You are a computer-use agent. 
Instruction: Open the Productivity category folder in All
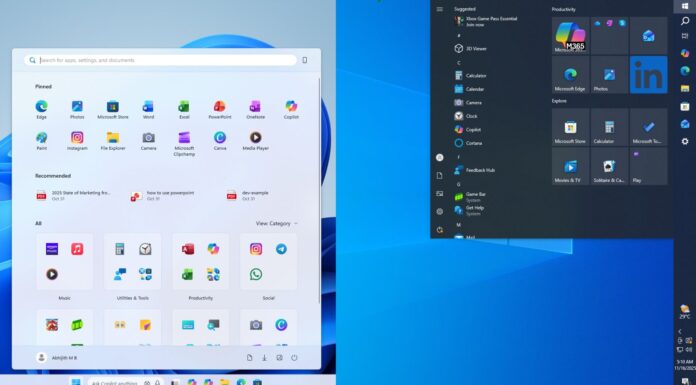(x=201, y=262)
